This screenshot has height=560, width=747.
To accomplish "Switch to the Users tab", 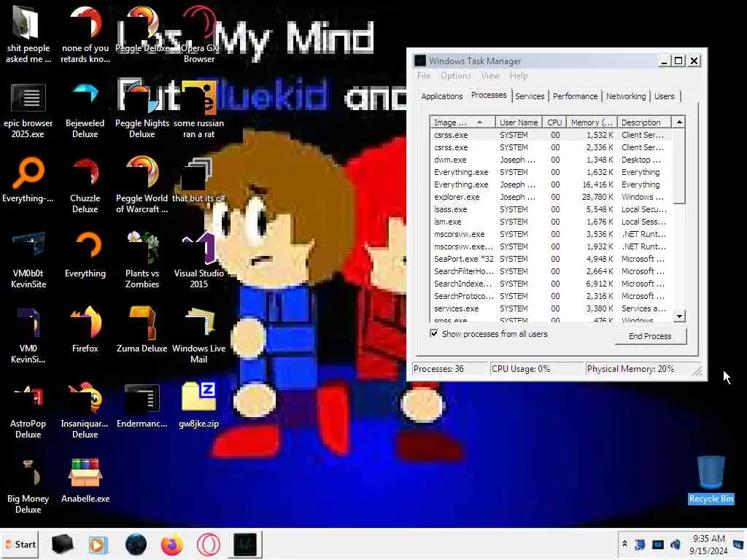I will 664,96.
